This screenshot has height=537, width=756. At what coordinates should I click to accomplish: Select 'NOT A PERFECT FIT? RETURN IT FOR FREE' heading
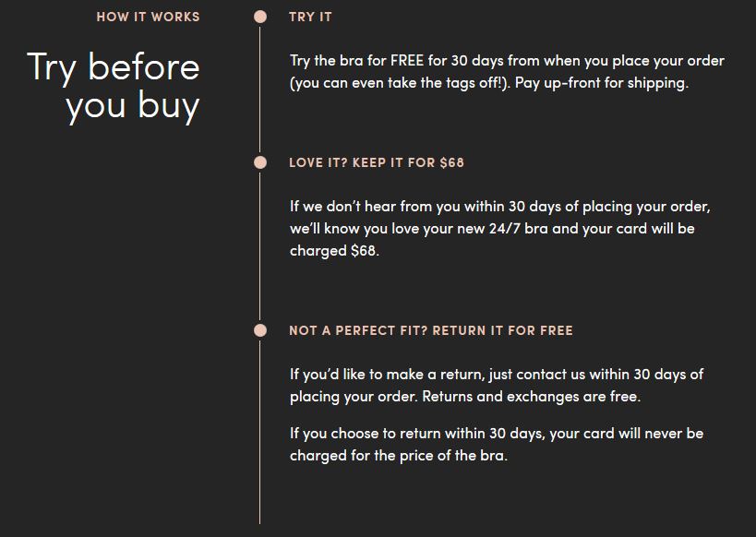[431, 330]
